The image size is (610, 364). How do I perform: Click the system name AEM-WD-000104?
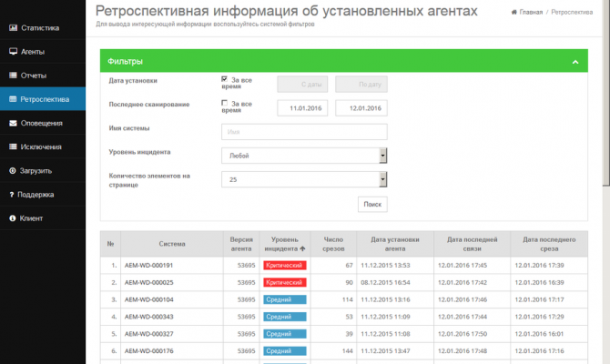[148, 299]
